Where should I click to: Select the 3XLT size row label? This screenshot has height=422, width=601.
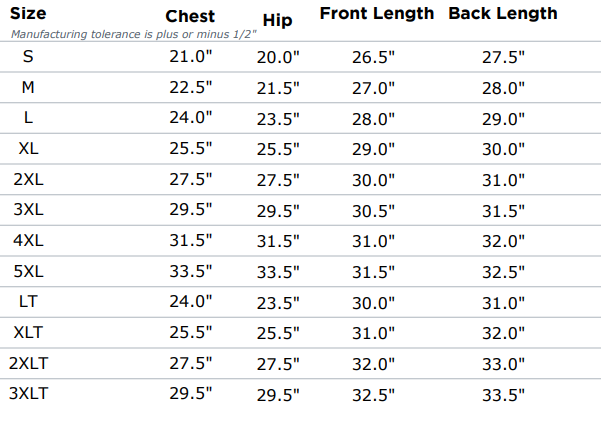[x=28, y=393]
